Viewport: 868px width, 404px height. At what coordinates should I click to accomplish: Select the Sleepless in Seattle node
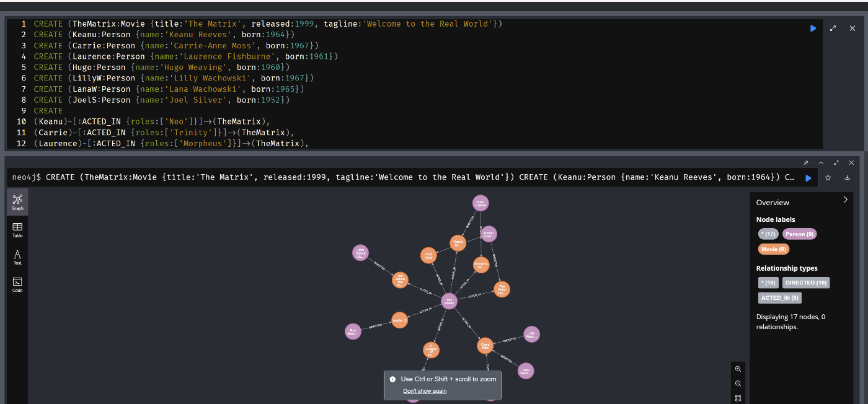coord(481,265)
